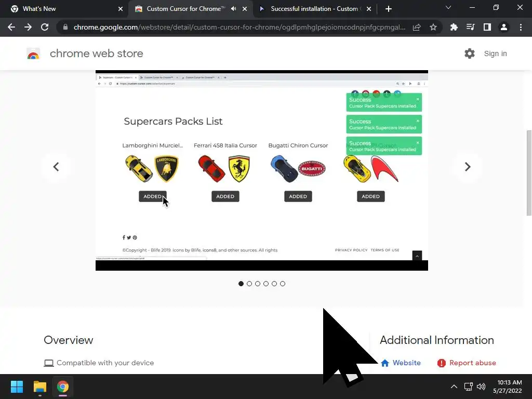Select the fourth carousel dot
Screen dimensions: 532x399
point(266,284)
